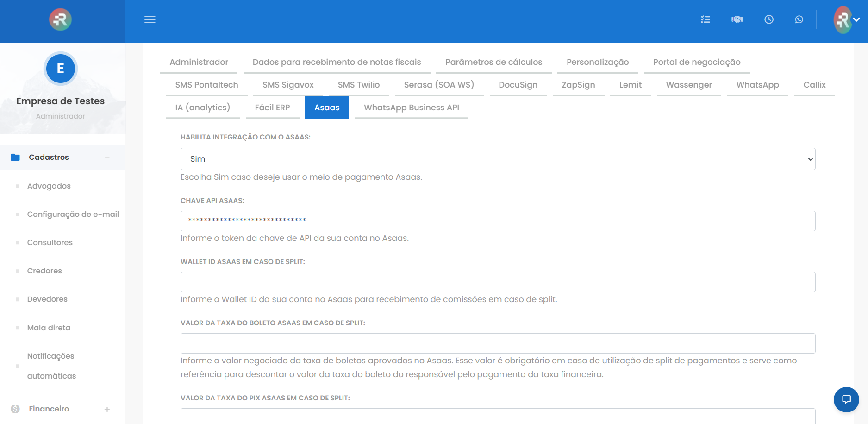868x424 pixels.
Task: Open the user profile dropdown menu
Action: coord(847,19)
